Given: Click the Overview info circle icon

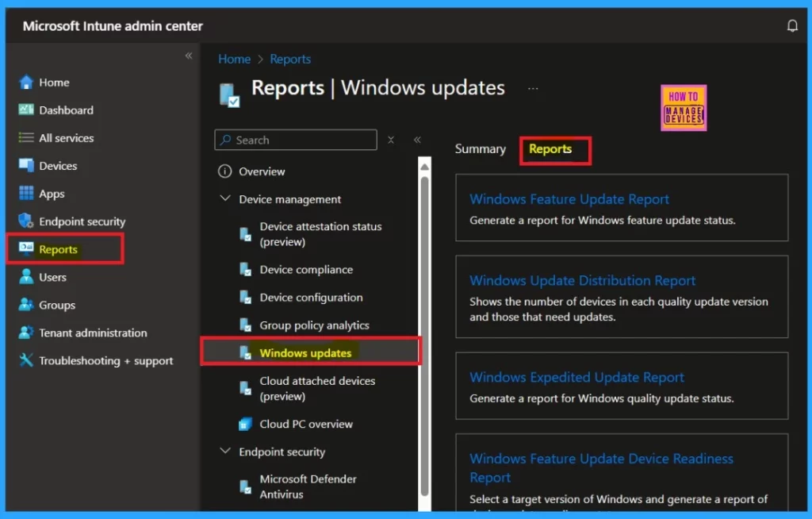Looking at the screenshot, I should pos(224,171).
